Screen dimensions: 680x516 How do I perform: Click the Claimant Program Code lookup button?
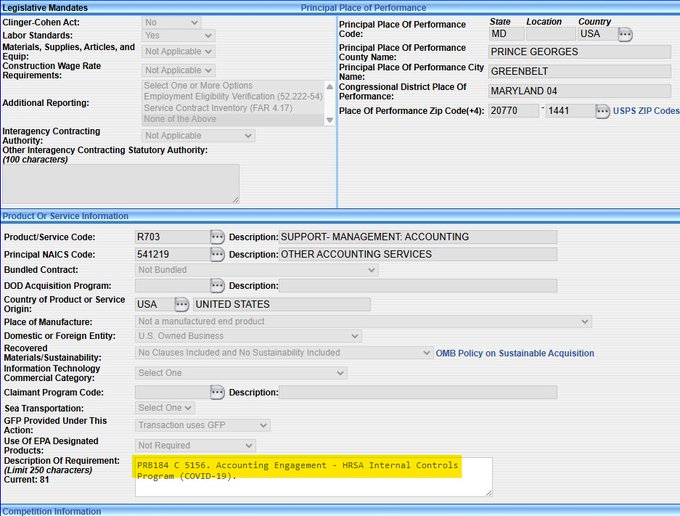click(x=217, y=392)
